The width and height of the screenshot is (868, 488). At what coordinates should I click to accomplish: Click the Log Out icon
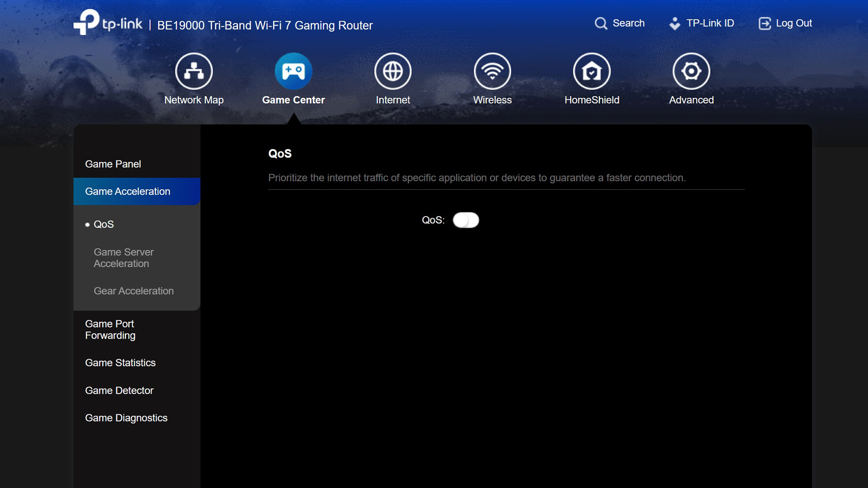point(764,23)
